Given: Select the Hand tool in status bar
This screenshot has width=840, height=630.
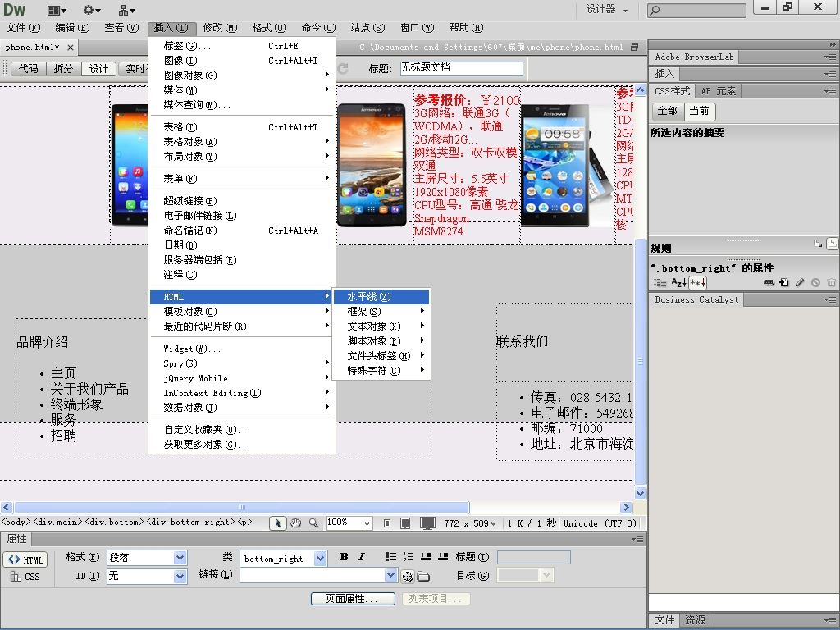Looking at the screenshot, I should (294, 523).
